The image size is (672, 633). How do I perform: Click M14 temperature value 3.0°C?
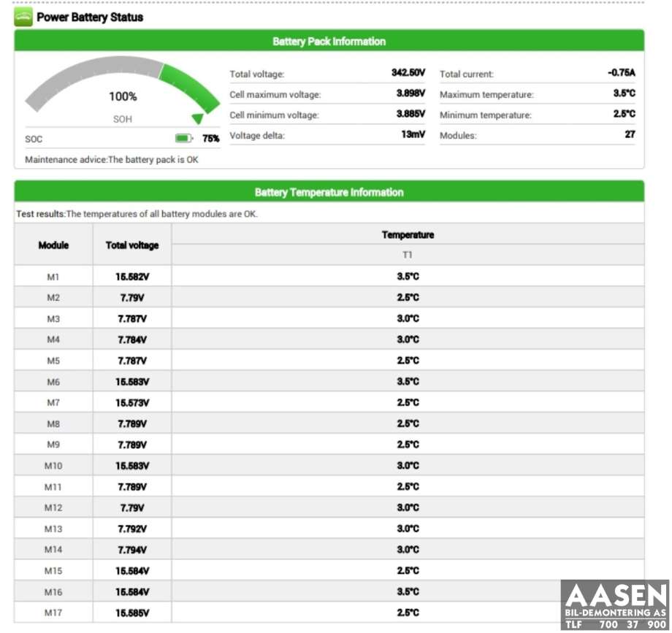click(408, 550)
